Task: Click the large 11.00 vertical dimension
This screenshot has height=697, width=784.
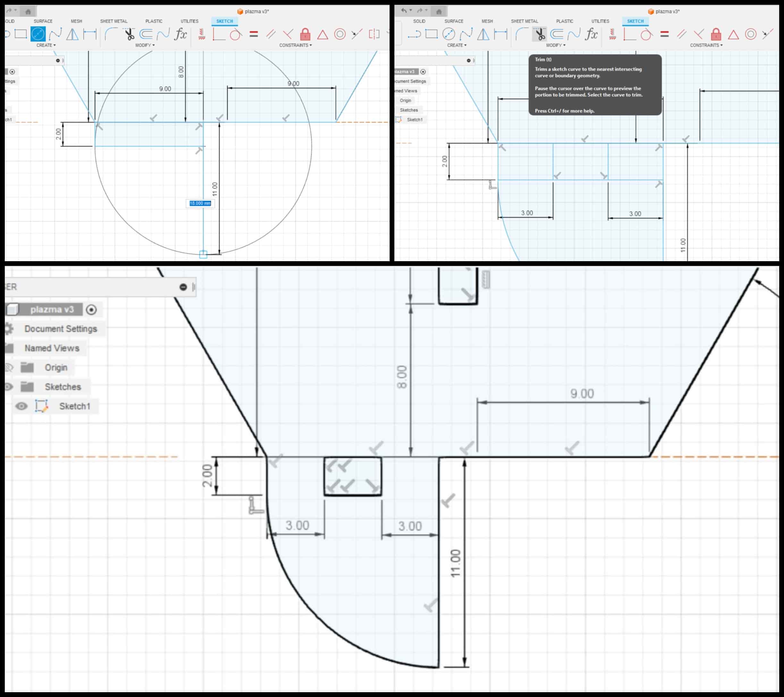Action: click(455, 563)
